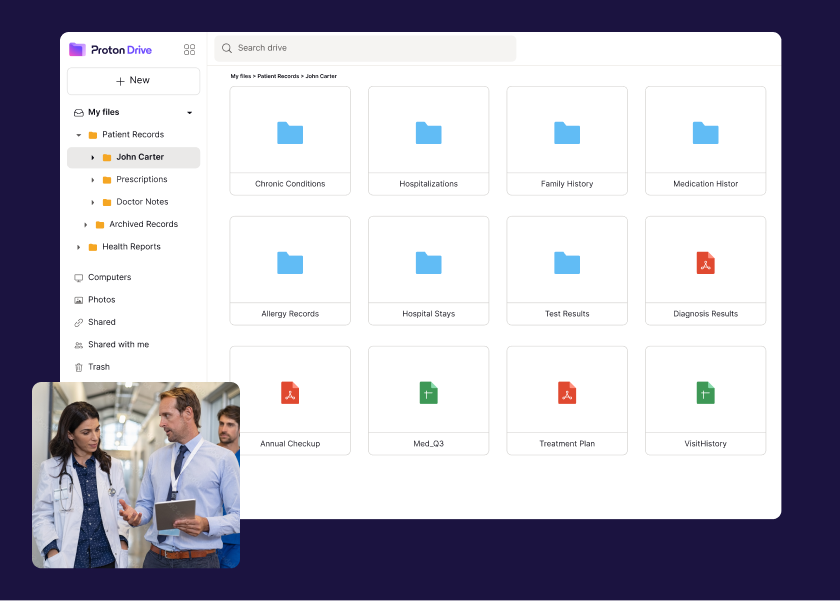Screen dimensions: 840x601
Task: Expand the Health Reports folder arrow
Action: pos(79,247)
